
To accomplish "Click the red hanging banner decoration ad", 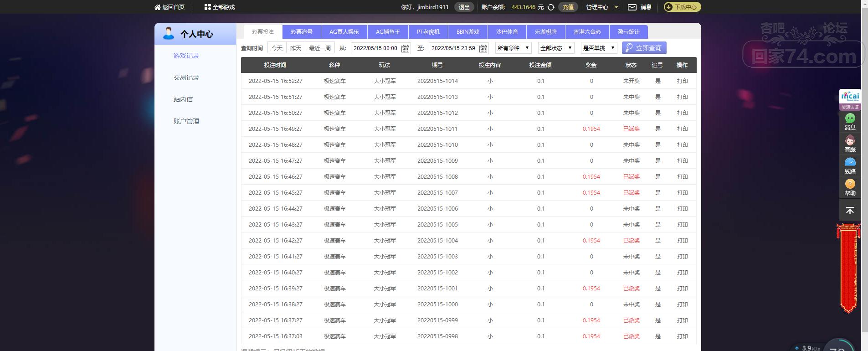I will click(x=848, y=268).
